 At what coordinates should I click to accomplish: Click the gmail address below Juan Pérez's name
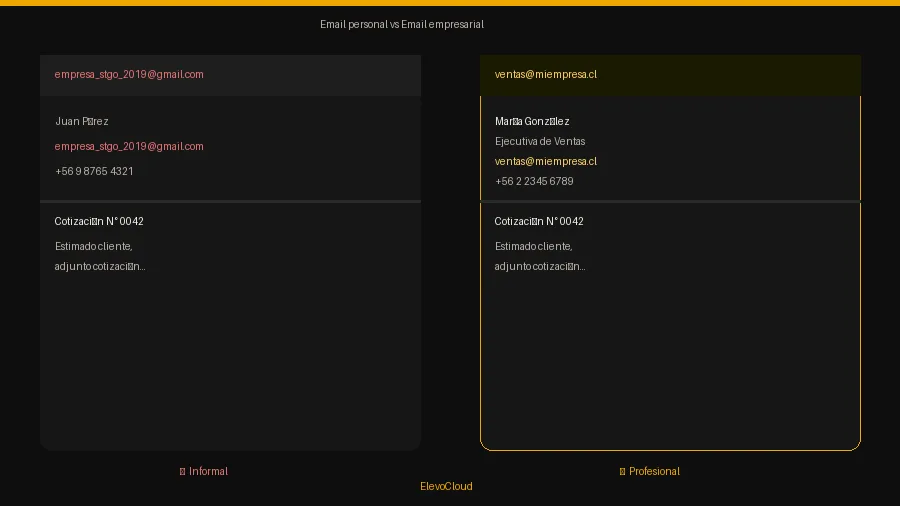click(129, 147)
